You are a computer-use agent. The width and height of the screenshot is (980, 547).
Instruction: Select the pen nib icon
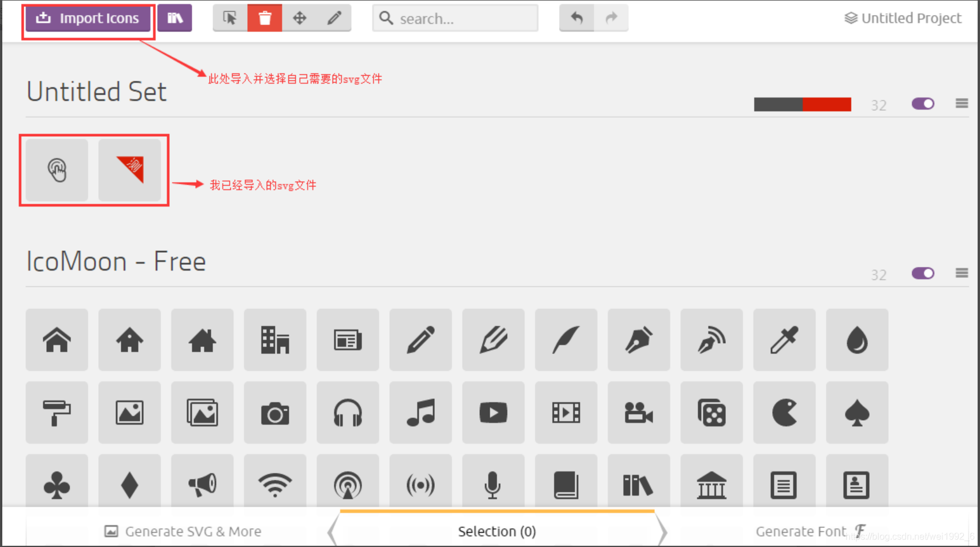pyautogui.click(x=639, y=340)
